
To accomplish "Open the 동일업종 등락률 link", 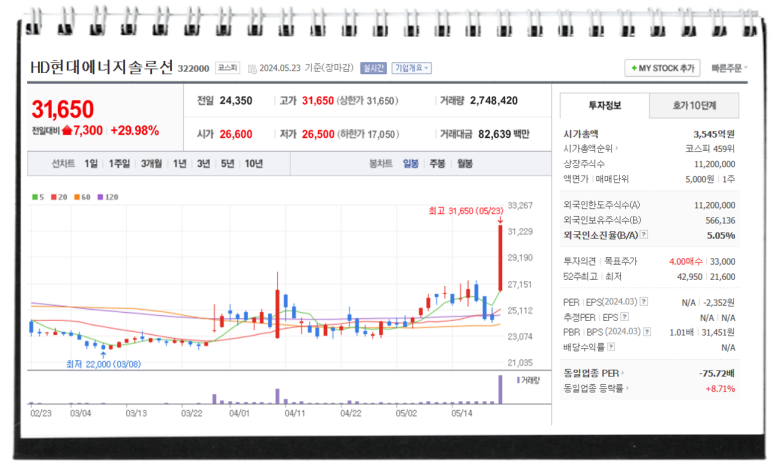I will (x=596, y=389).
